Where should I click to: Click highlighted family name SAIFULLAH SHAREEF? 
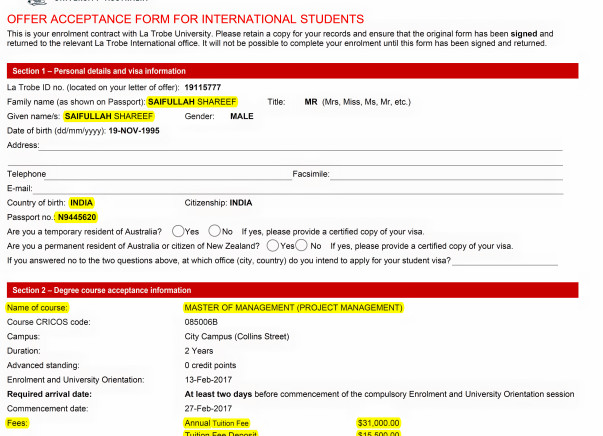click(x=192, y=102)
